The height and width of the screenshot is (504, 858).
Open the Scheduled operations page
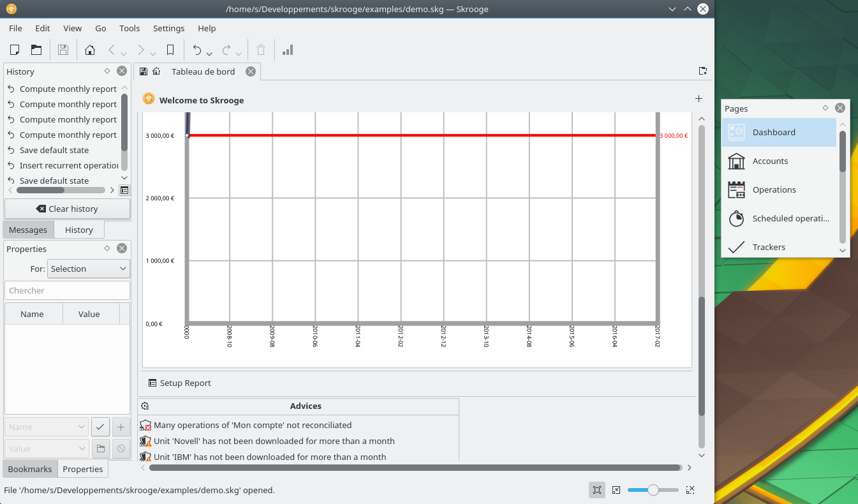[x=779, y=218]
